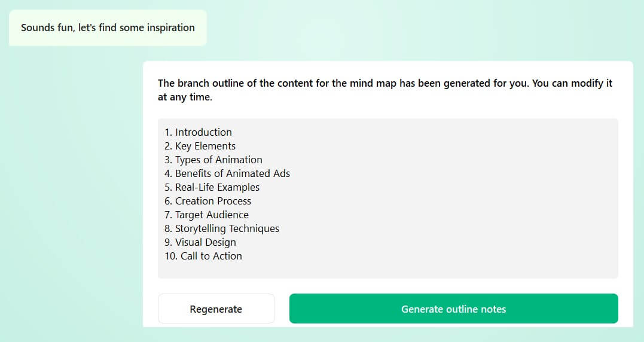The height and width of the screenshot is (342, 644).
Task: Select the "5. Real-Life Examples" line
Action: click(x=212, y=187)
